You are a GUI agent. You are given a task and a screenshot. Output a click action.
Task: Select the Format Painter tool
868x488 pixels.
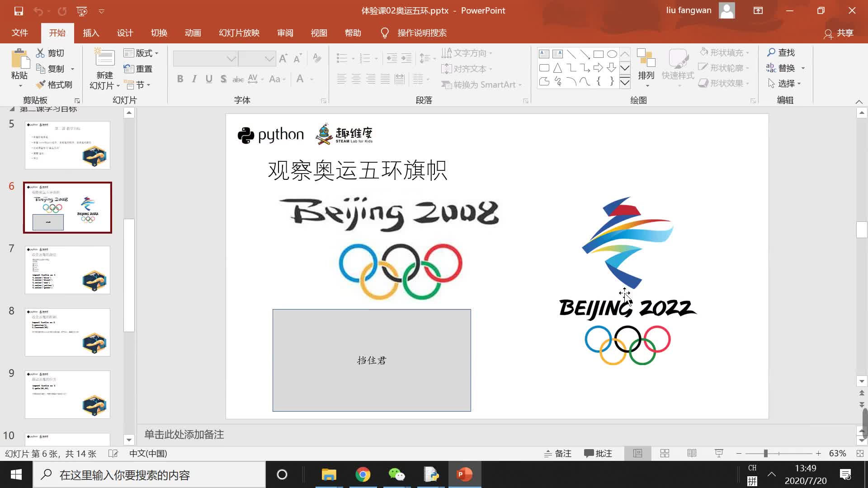pyautogui.click(x=54, y=84)
